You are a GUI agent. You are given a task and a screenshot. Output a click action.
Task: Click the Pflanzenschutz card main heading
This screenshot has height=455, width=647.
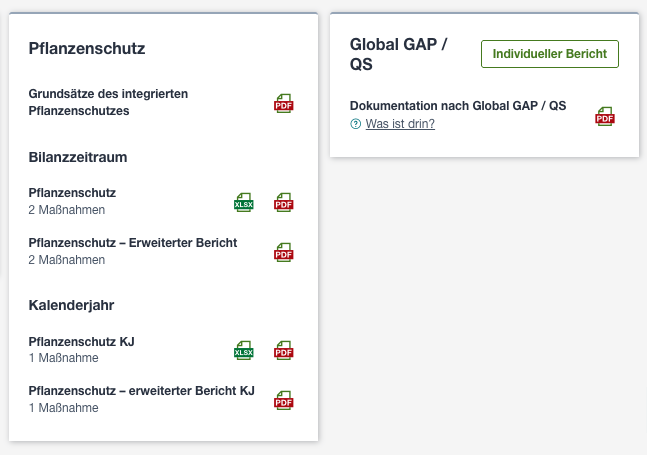coord(87,49)
